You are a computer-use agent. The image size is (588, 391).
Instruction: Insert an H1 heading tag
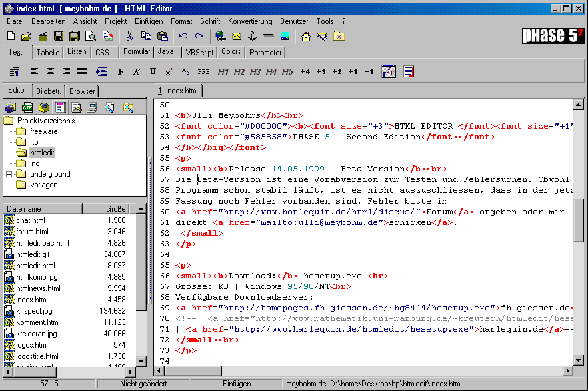(223, 71)
